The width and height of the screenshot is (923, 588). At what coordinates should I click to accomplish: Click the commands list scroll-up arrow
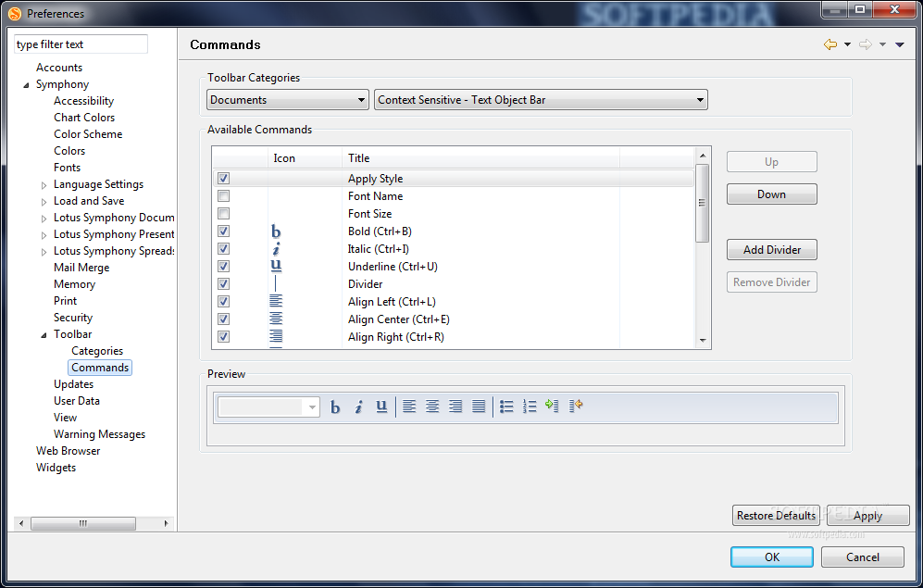pyautogui.click(x=703, y=156)
